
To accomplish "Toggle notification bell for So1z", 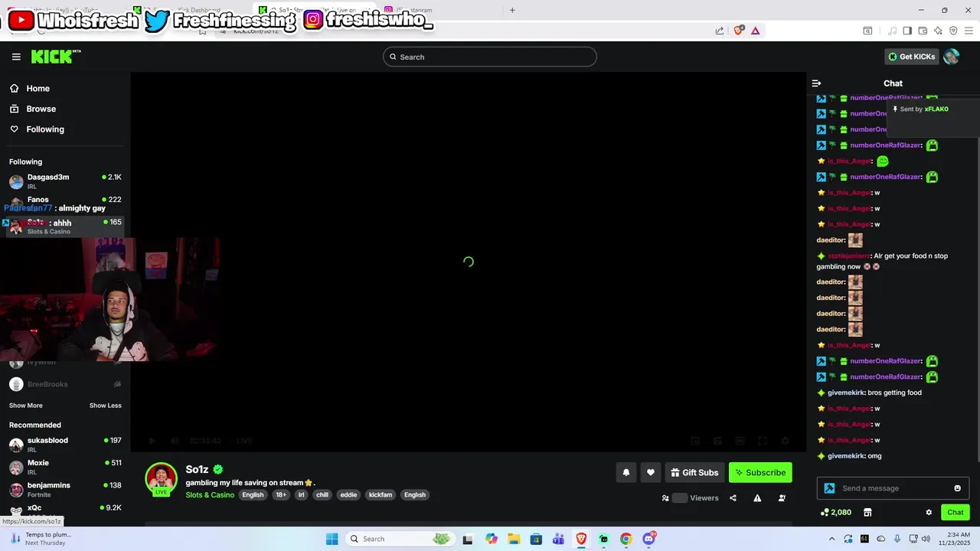I will coord(626,473).
